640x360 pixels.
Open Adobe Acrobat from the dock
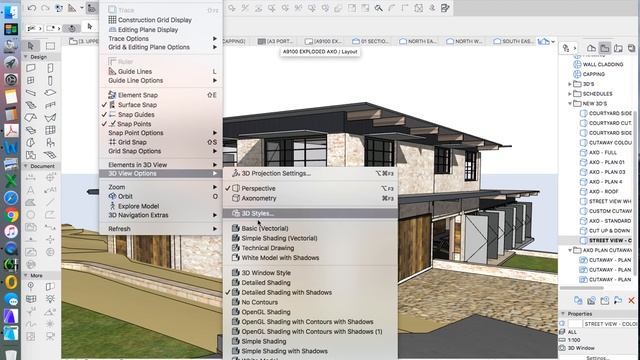[x=11, y=130]
